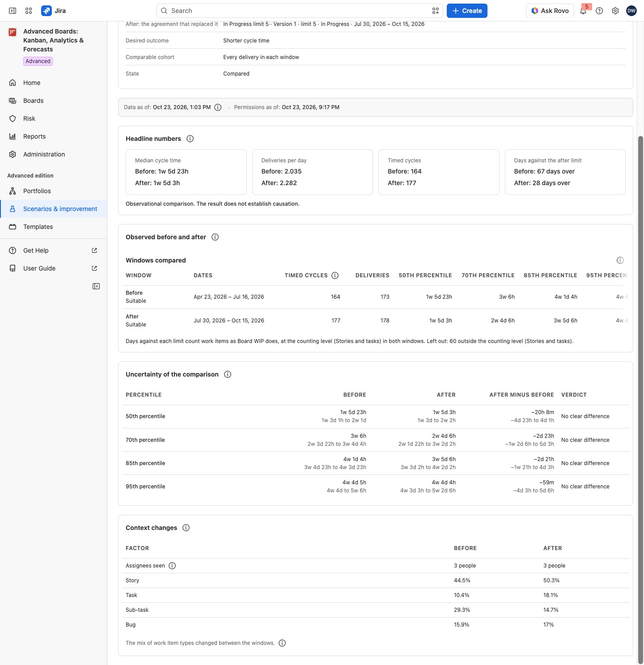Click the Create button

point(467,11)
